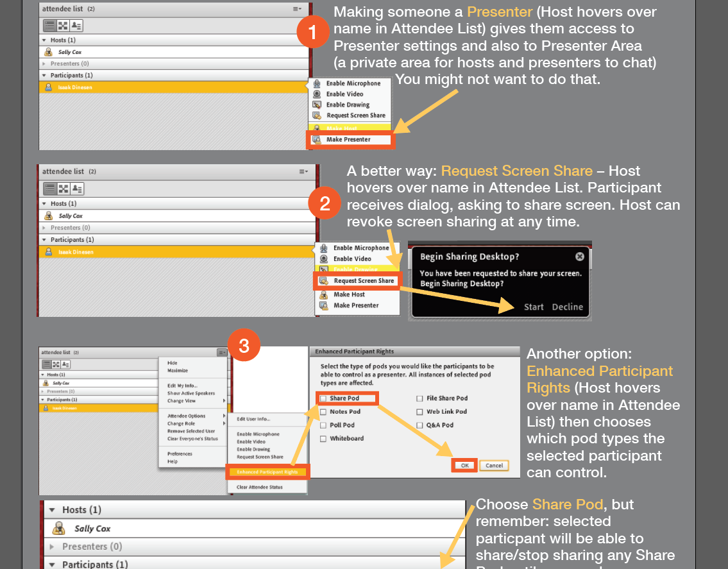Enable the Whiteboard checkbox
The width and height of the screenshot is (728, 569).
click(324, 439)
